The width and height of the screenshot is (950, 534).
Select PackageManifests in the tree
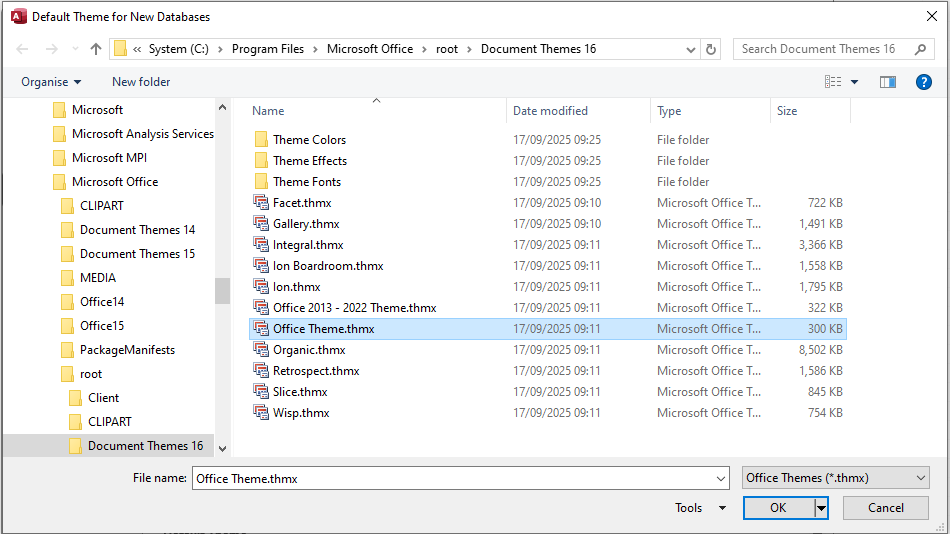[x=127, y=350]
